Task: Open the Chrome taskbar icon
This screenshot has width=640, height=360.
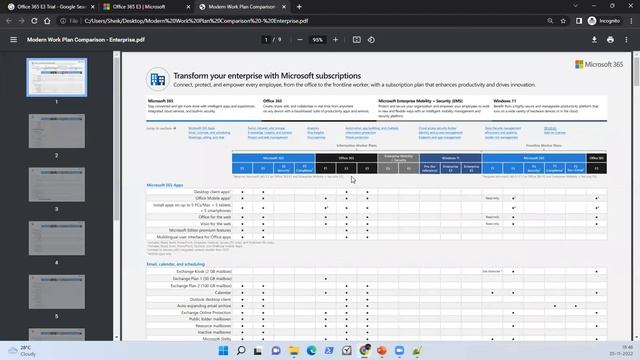Action: (x=364, y=350)
